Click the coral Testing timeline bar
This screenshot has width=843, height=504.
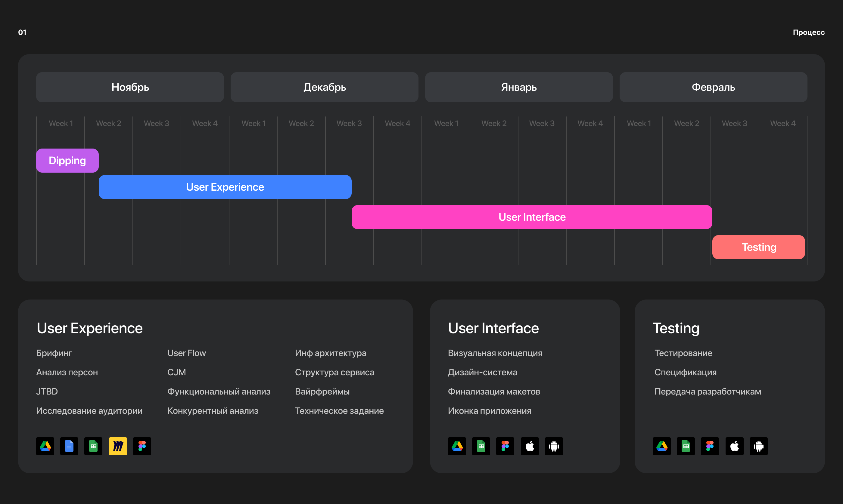[758, 247]
